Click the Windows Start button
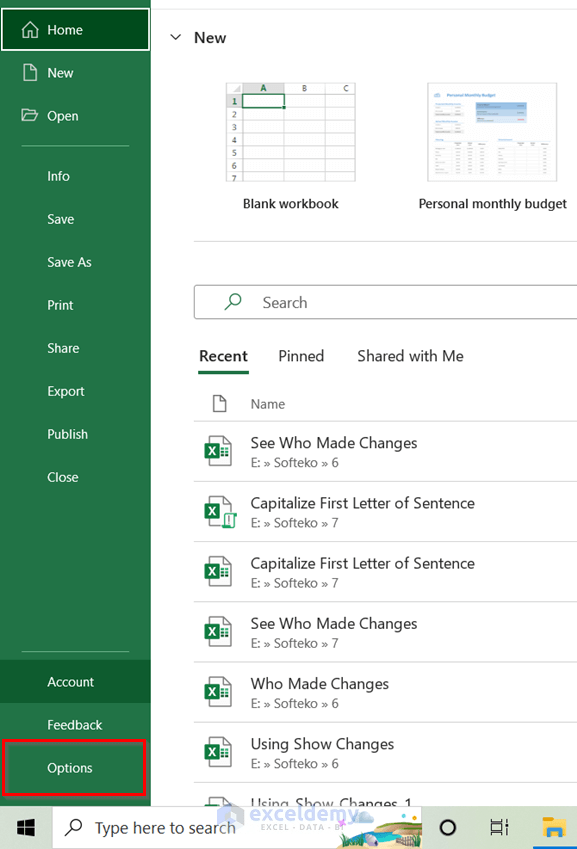The image size is (577, 849). (x=24, y=828)
